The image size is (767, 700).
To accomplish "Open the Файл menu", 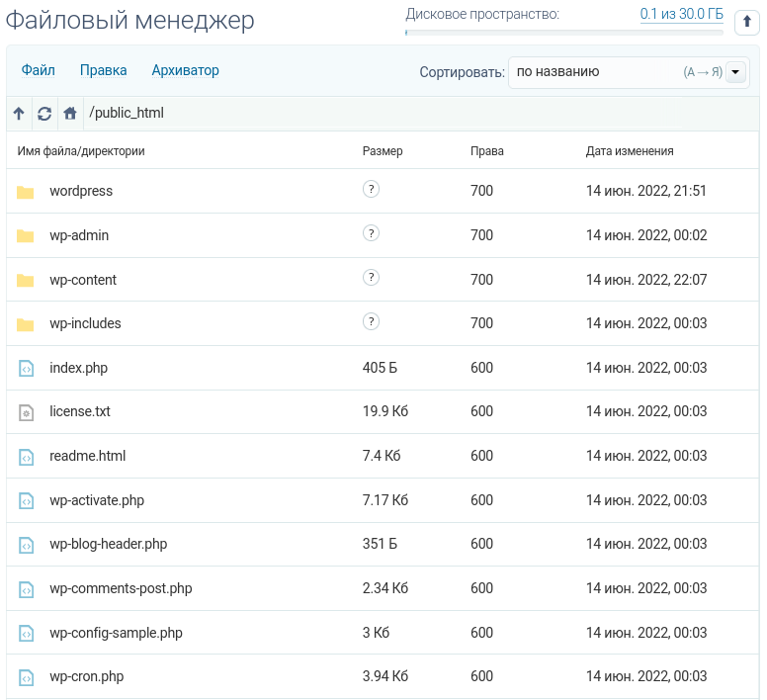I will [x=39, y=70].
